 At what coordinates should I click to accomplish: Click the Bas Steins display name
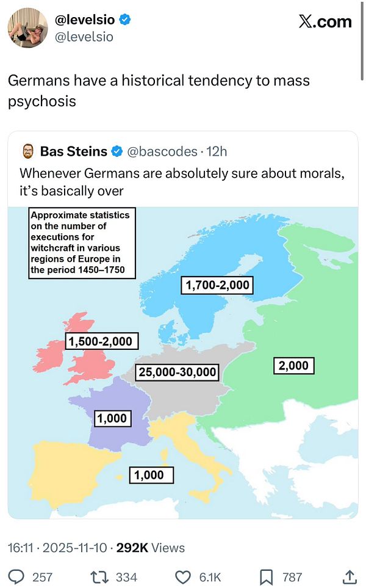(73, 151)
